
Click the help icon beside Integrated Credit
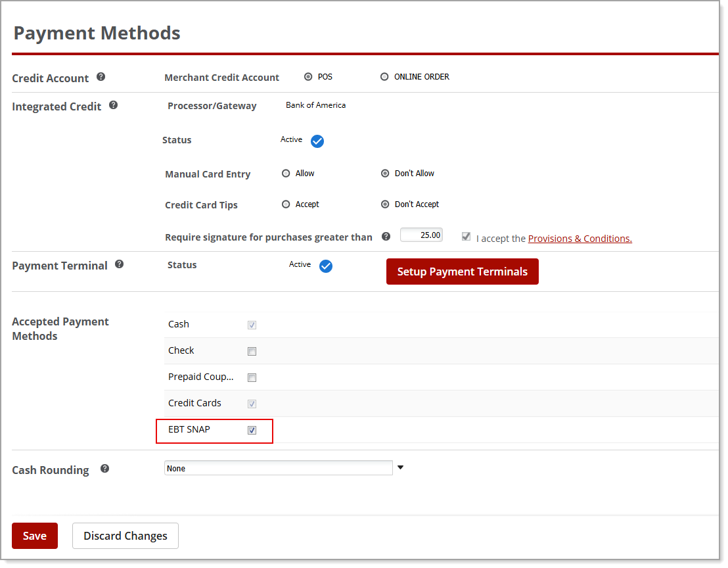[114, 104]
